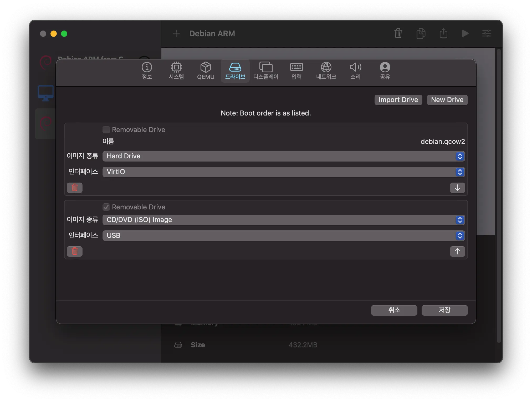
Task: Open the VirtIO interface dropdown
Action: [x=283, y=172]
